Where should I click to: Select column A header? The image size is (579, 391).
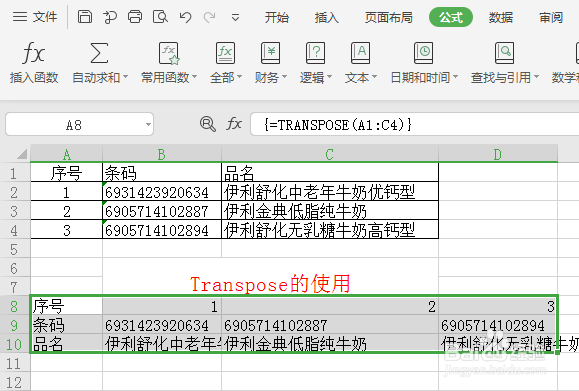click(66, 154)
